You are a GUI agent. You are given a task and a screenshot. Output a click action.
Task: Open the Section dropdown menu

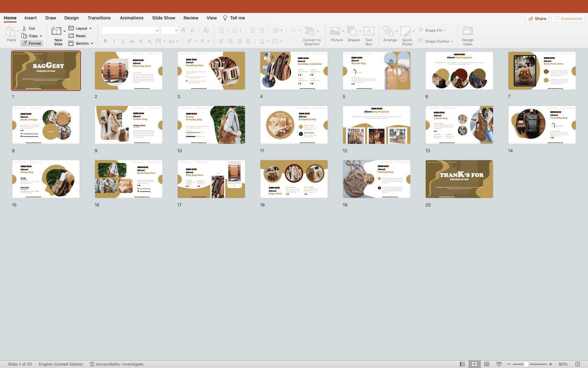pyautogui.click(x=92, y=43)
